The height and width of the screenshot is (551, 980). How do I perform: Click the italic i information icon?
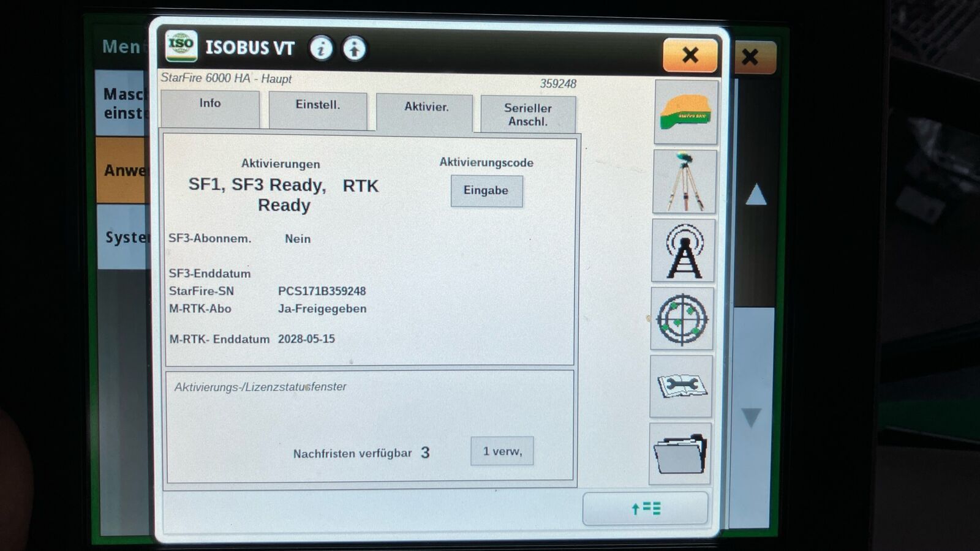[x=321, y=48]
